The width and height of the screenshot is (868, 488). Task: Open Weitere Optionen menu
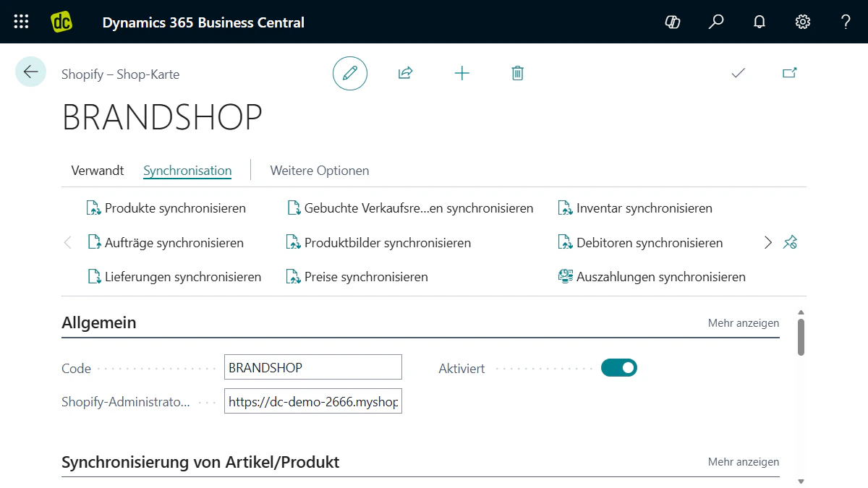point(320,171)
